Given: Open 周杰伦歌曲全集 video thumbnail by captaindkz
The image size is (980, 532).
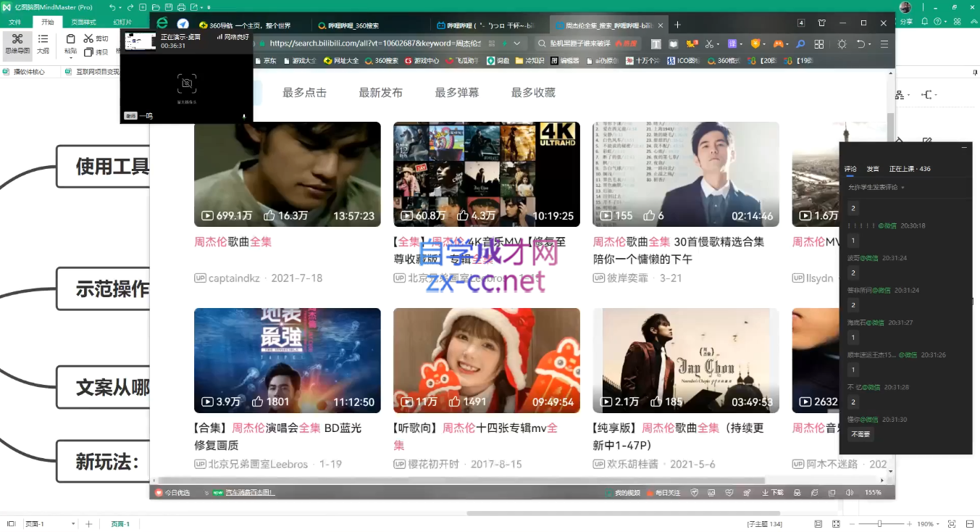Looking at the screenshot, I should pos(287,174).
